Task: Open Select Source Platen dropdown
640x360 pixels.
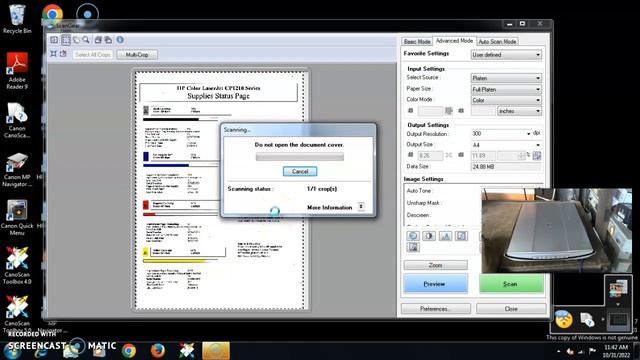Action: click(506, 78)
